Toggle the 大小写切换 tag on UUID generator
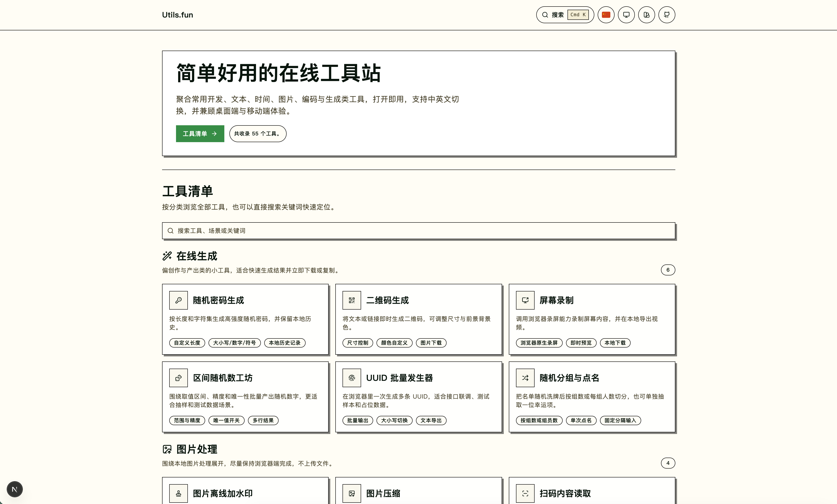837x504 pixels. point(394,420)
